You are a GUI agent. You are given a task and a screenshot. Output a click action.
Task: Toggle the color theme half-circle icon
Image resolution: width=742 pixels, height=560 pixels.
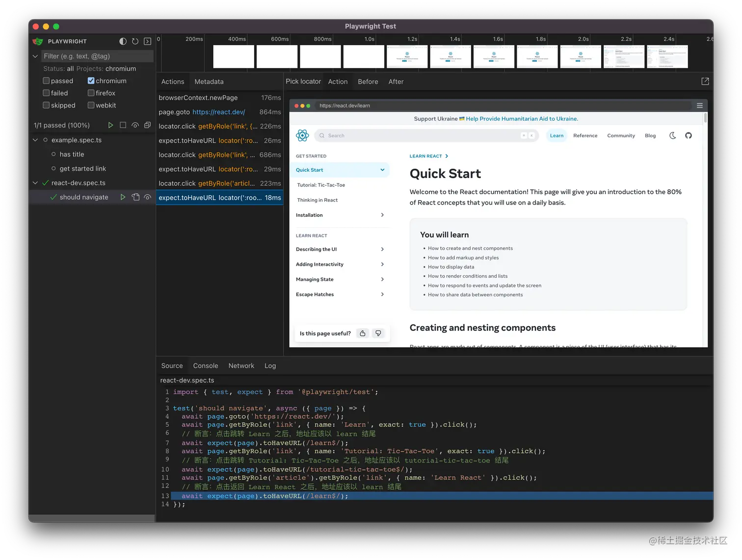(x=123, y=41)
